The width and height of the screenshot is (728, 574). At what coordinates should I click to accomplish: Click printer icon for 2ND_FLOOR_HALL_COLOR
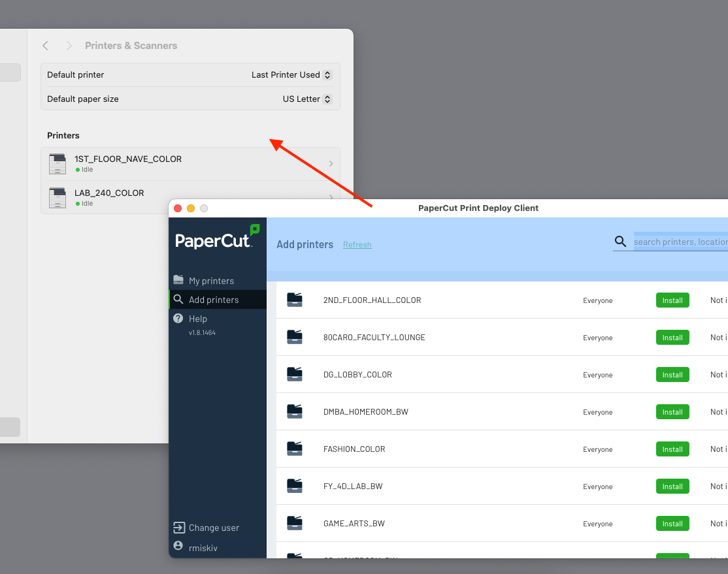pyautogui.click(x=294, y=300)
